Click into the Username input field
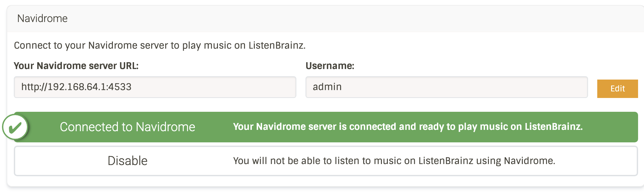The width and height of the screenshot is (644, 192). (446, 87)
